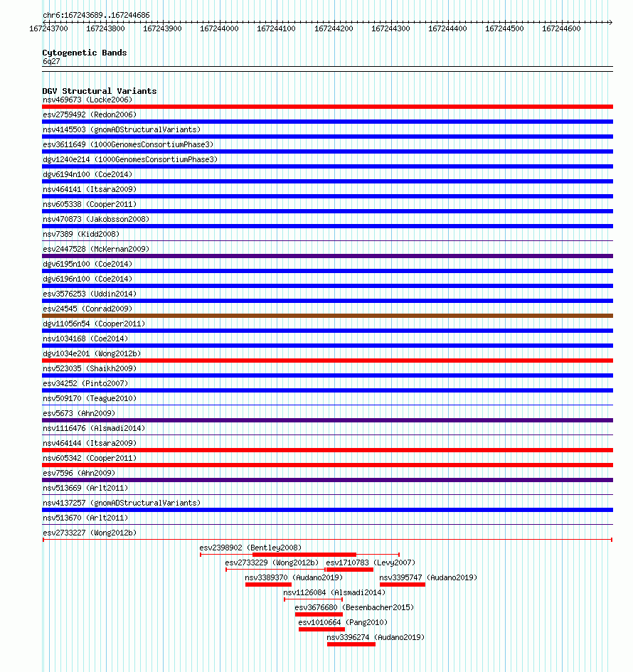Open esv34252 (Pinto2007) variant
633x672 pixels.
coord(85,383)
